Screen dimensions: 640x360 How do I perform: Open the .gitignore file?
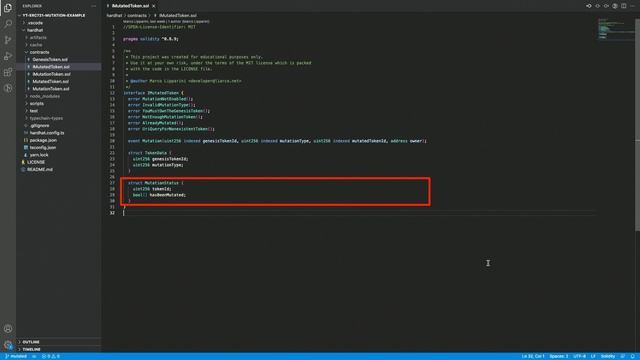click(39, 126)
